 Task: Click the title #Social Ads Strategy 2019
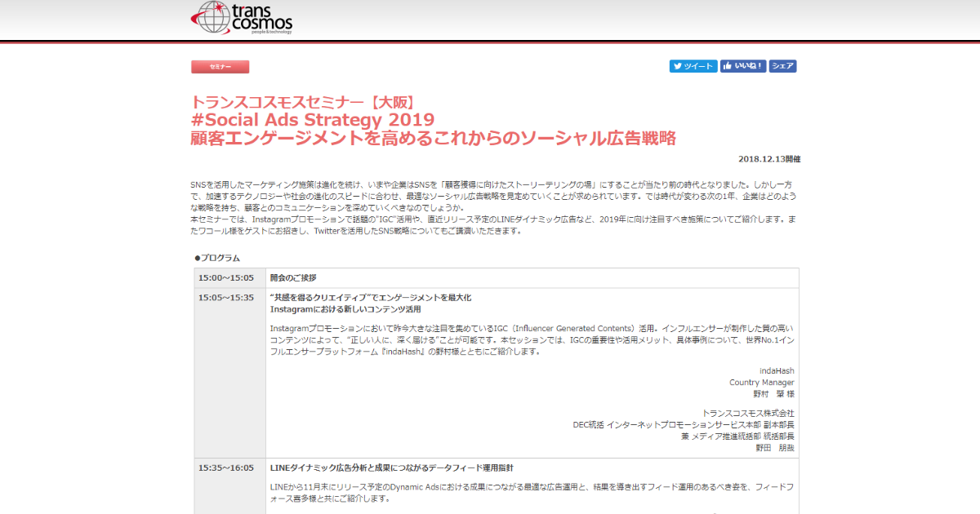click(x=313, y=120)
